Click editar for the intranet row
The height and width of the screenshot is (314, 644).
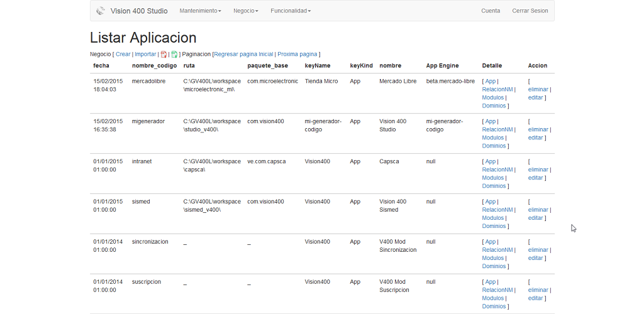click(535, 178)
